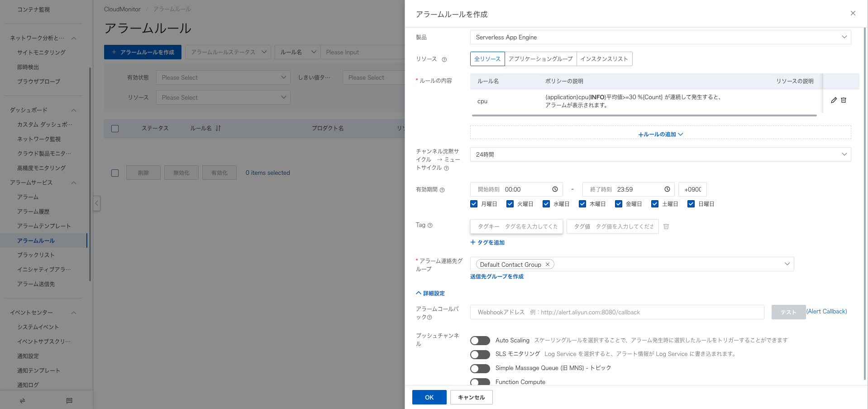Select all rows with table header checkbox
The height and width of the screenshot is (409, 868).
pyautogui.click(x=115, y=129)
